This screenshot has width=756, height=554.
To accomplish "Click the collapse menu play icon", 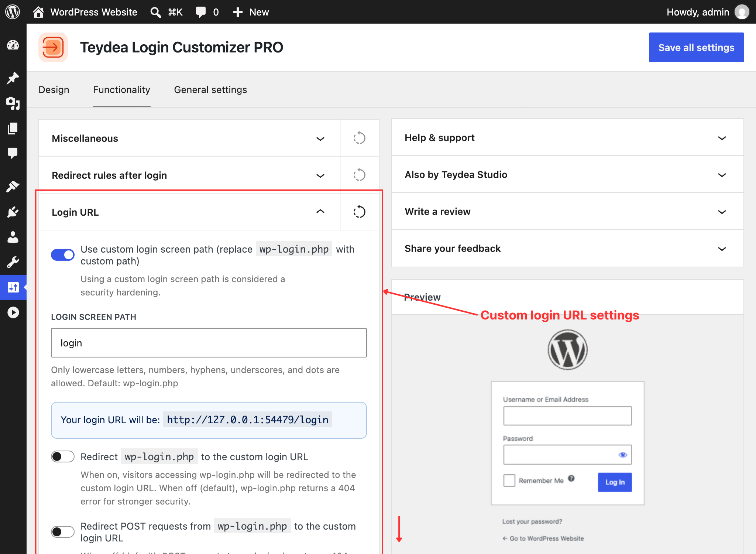I will (x=13, y=312).
